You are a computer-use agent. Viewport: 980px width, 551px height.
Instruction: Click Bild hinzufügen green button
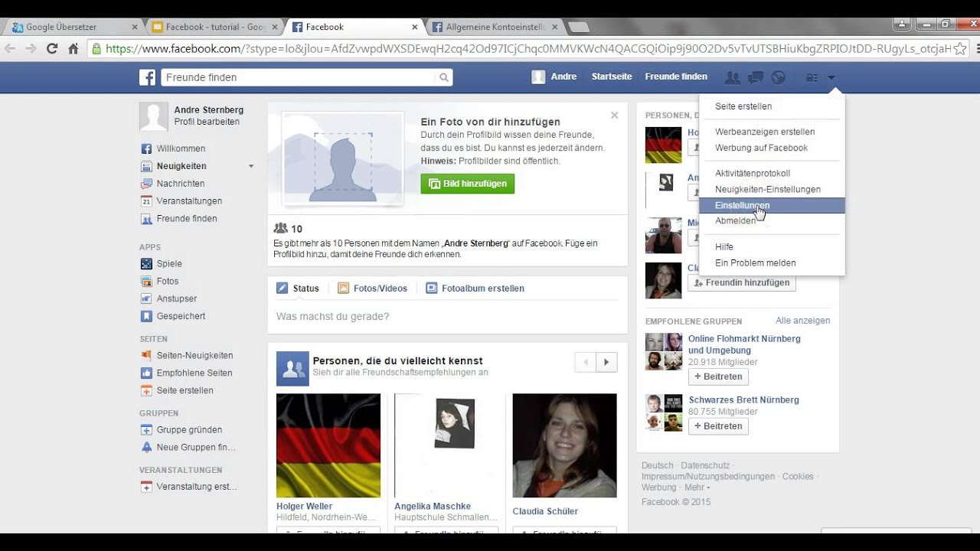coord(468,184)
